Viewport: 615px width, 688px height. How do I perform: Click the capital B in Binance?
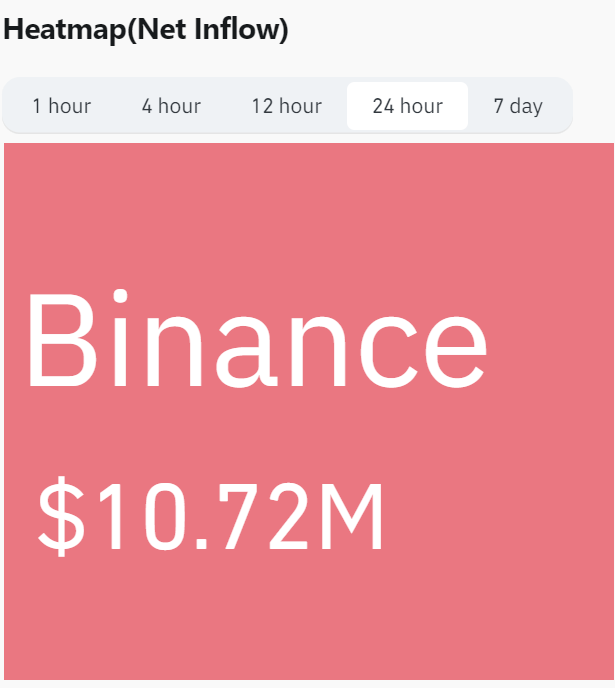point(59,340)
